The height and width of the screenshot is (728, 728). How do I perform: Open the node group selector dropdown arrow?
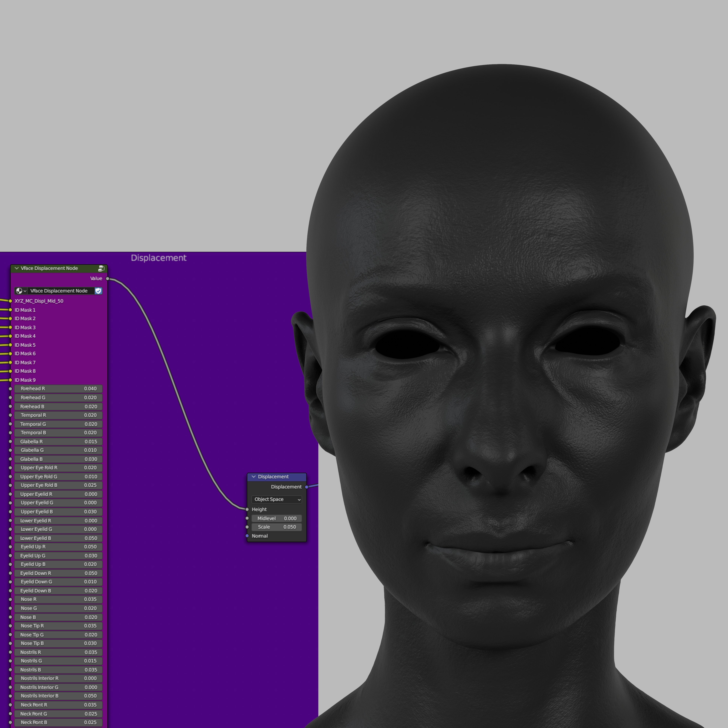click(26, 291)
